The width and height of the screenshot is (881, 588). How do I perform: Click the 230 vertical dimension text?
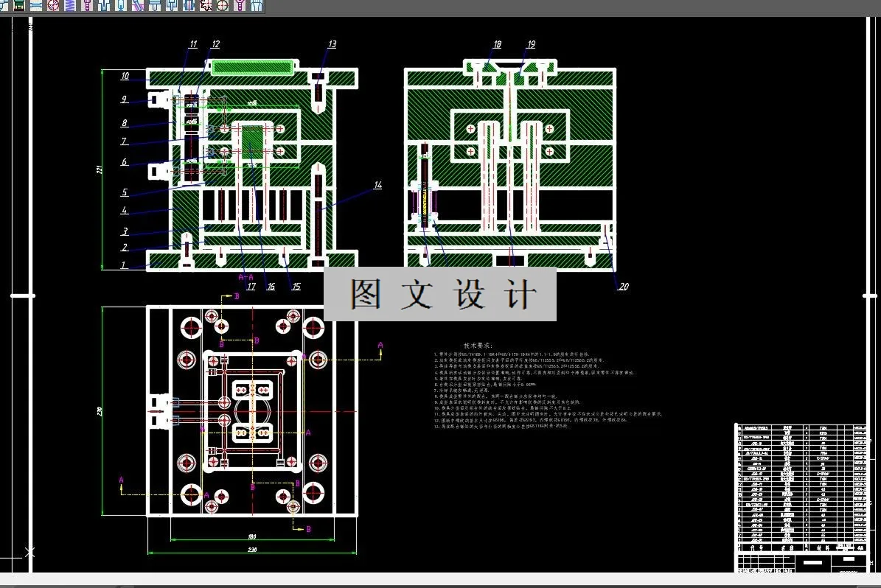[x=100, y=411]
